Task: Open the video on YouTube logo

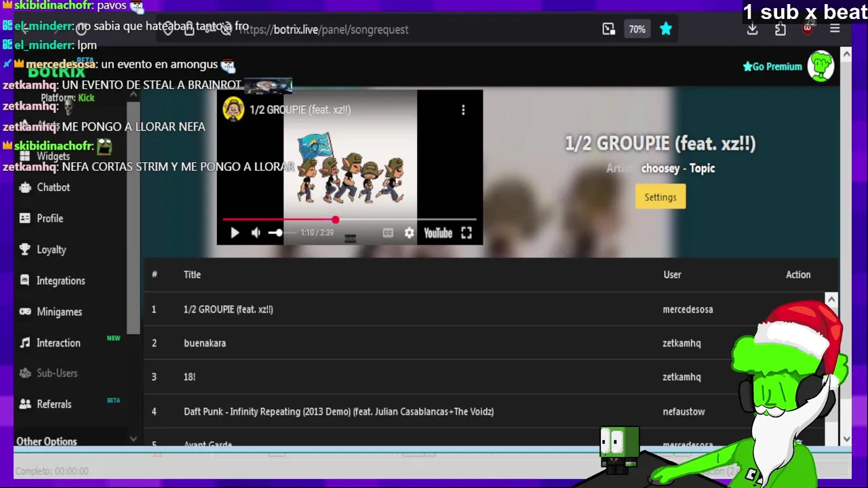Action: pos(438,233)
